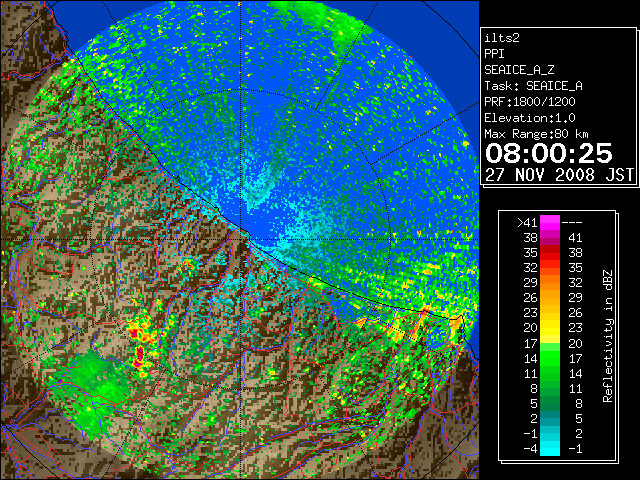Screen dimensions: 640x480
Task: Click the '41' label right of color bar
Action: pyautogui.click(x=575, y=238)
